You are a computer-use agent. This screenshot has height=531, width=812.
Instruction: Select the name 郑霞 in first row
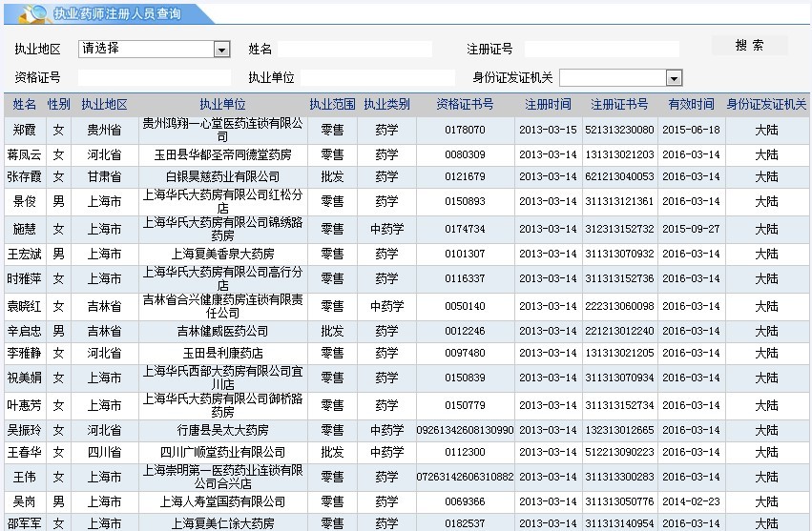pos(25,130)
